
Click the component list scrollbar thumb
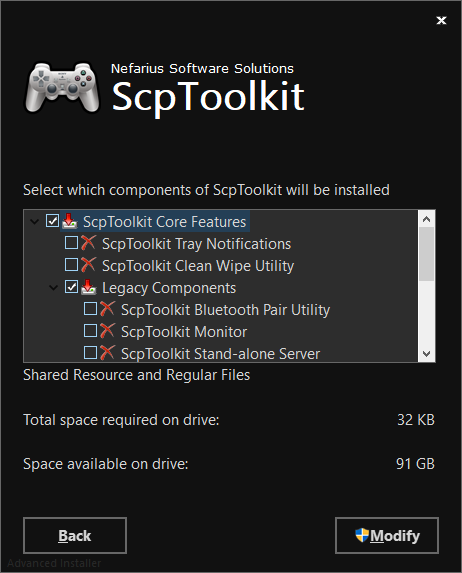pos(426,254)
